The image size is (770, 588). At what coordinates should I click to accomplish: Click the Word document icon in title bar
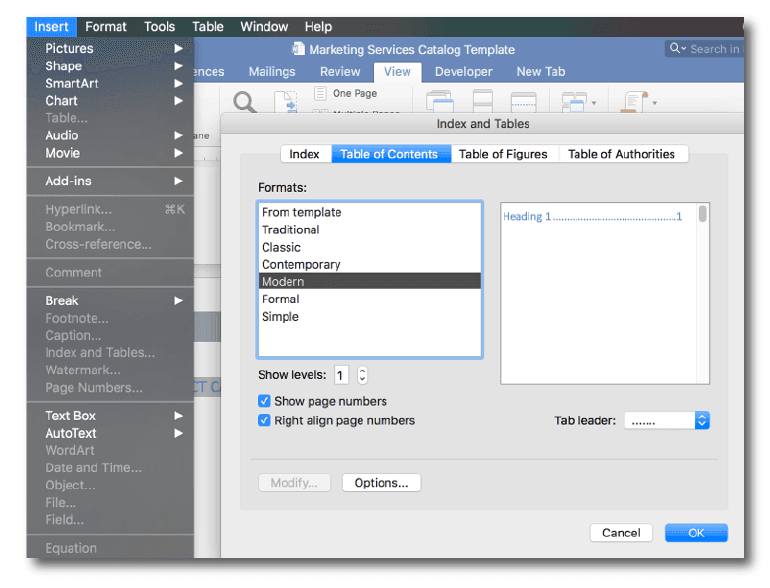tap(298, 49)
